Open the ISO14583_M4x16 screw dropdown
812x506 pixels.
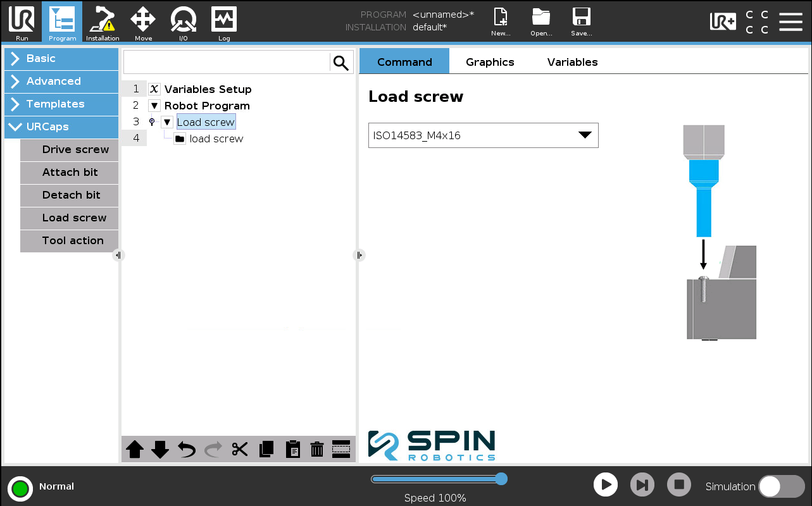click(483, 135)
